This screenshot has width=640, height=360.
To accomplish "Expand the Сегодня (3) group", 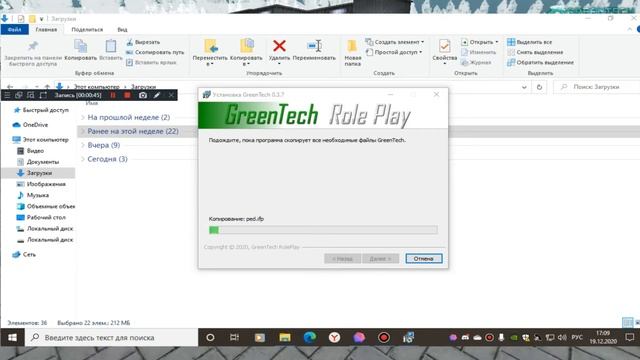I will (83, 159).
